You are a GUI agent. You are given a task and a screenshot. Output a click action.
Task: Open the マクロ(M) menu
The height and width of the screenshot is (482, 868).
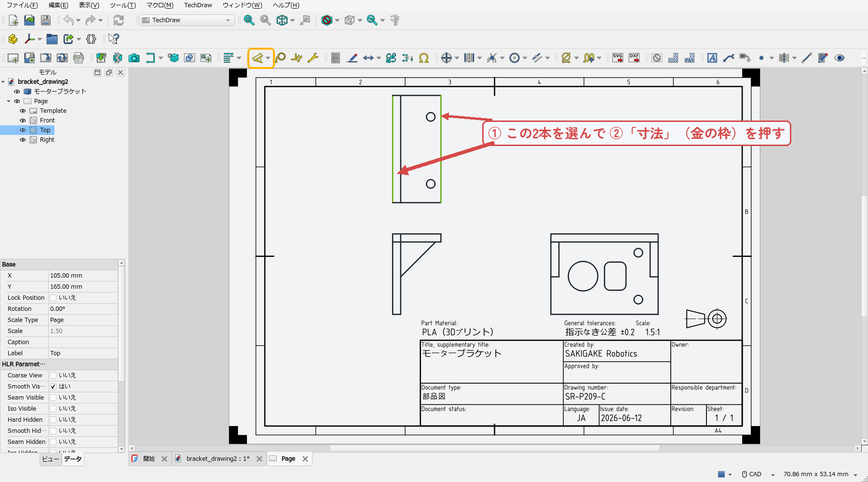pos(160,5)
